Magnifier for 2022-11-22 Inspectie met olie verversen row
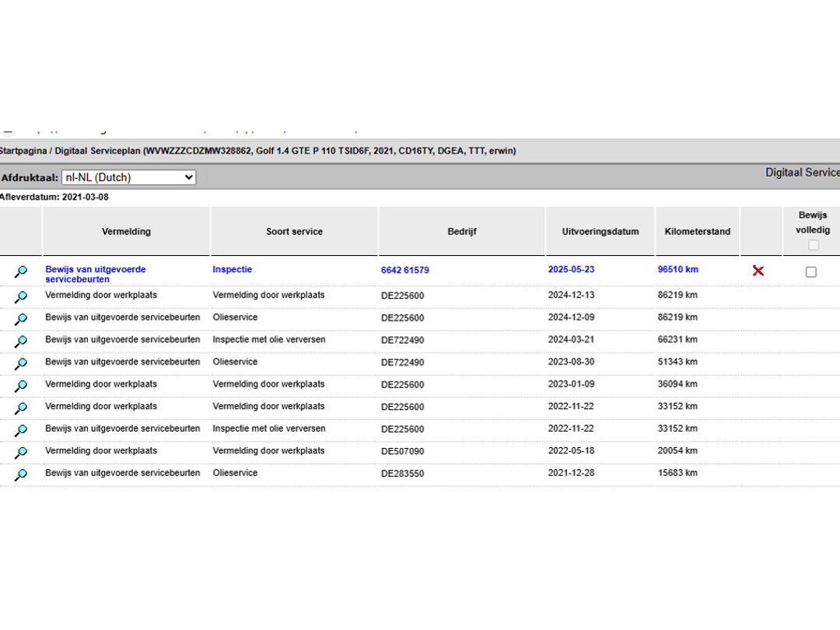This screenshot has height=630, width=840. [20, 429]
